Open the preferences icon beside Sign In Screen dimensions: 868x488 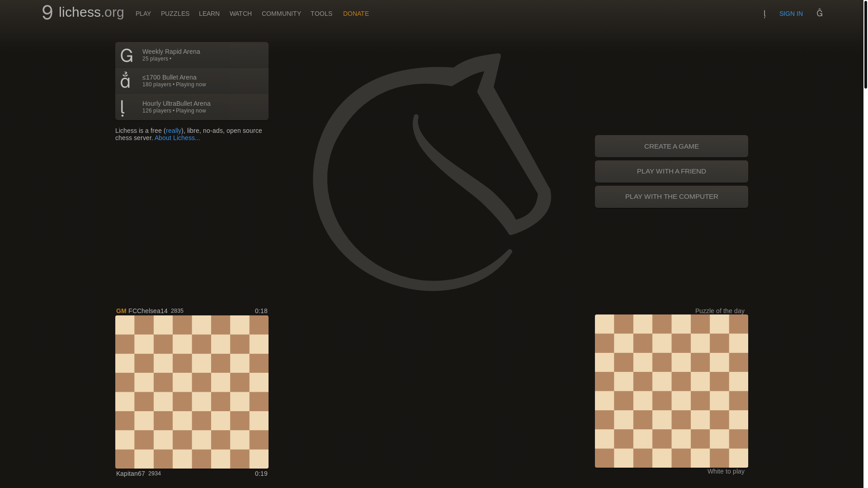tap(820, 13)
